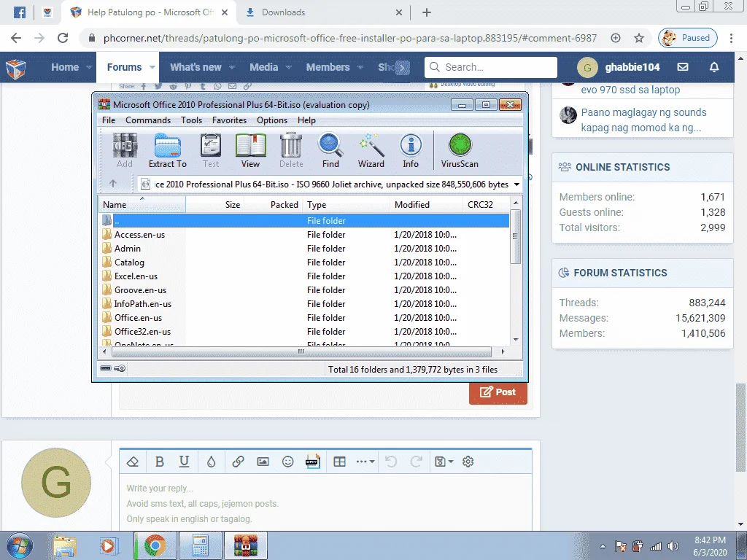The image size is (747, 560).
Task: Click the Modified column header
Action: point(426,205)
